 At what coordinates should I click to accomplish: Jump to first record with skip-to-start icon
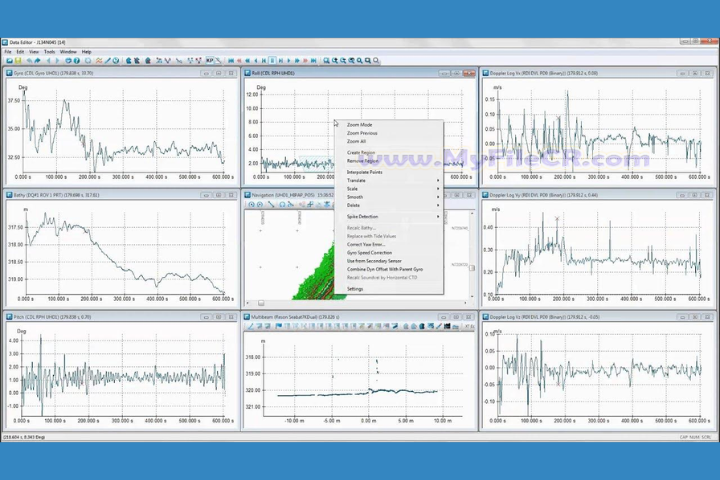[x=231, y=61]
